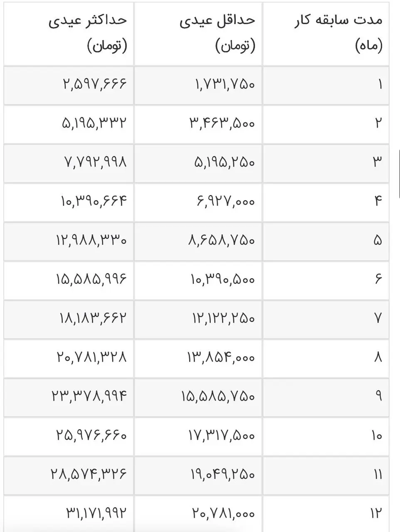Select the minimum bonus value ۱۷,۳۱۷,۵۰۰
The width and height of the screenshot is (400, 532).
point(221,435)
